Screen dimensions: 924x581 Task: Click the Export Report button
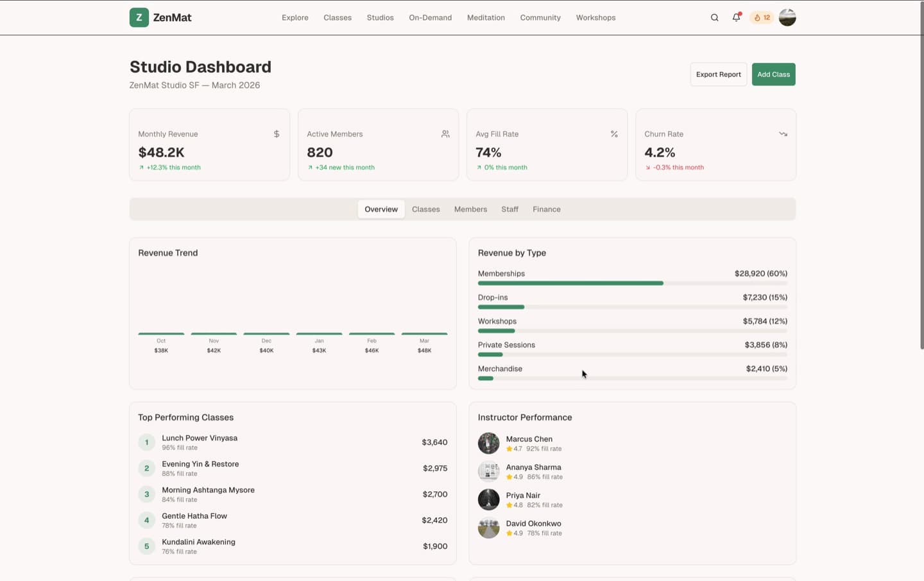coord(719,74)
